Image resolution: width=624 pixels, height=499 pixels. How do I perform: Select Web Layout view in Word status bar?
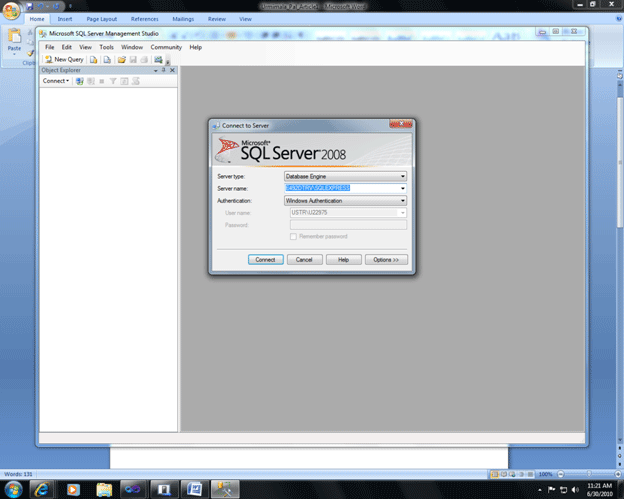pos(513,474)
